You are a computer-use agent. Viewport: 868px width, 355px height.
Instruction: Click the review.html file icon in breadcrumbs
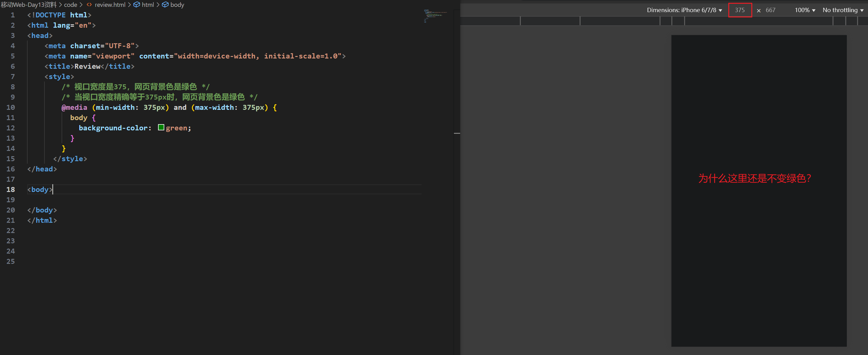(89, 5)
